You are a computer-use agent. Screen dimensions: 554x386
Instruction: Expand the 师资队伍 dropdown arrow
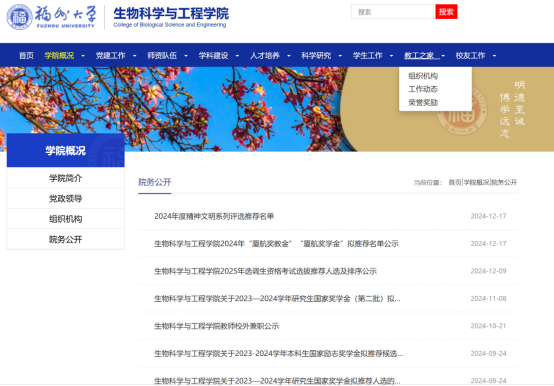point(186,56)
